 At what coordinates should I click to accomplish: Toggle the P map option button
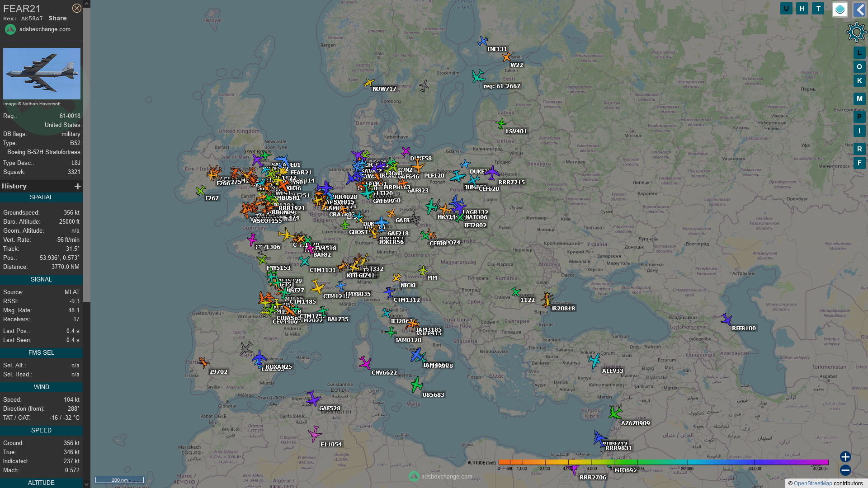pyautogui.click(x=859, y=117)
